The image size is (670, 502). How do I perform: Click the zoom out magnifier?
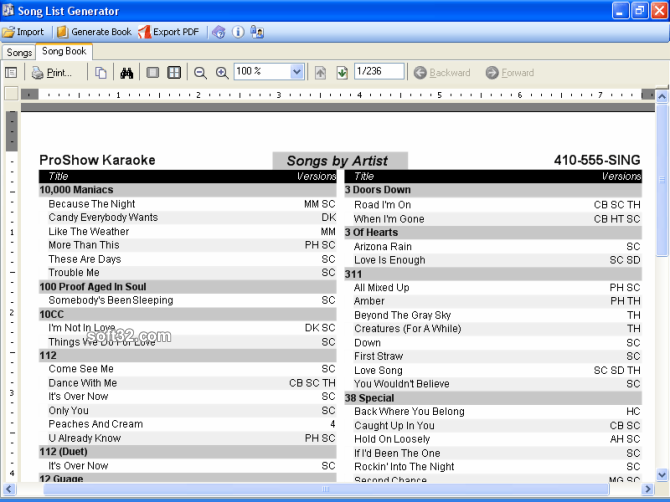[x=200, y=73]
